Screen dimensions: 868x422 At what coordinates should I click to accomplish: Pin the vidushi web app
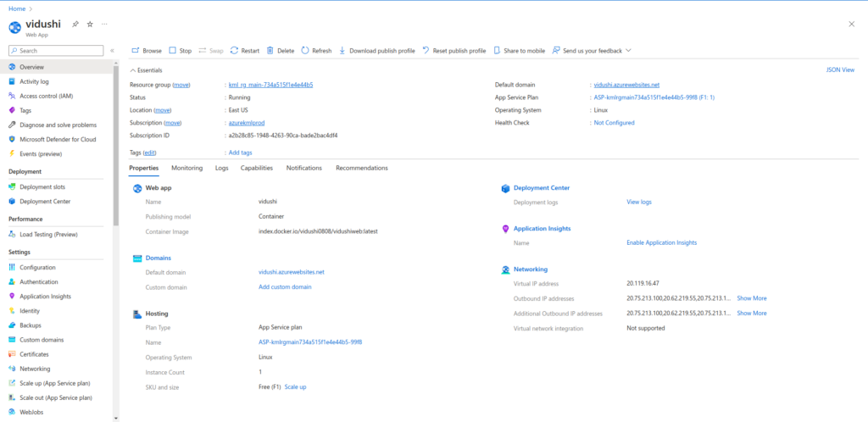75,24
